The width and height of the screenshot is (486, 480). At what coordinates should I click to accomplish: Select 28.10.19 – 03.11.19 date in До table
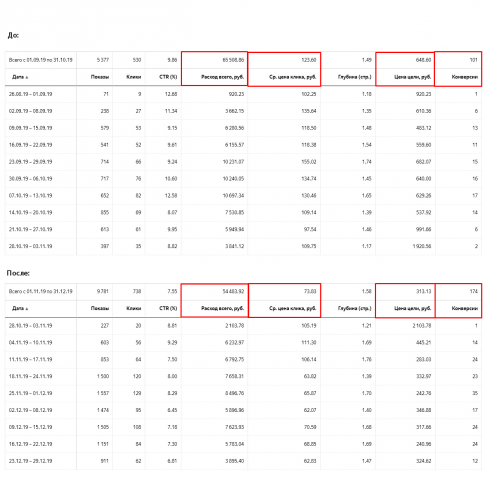(x=30, y=246)
